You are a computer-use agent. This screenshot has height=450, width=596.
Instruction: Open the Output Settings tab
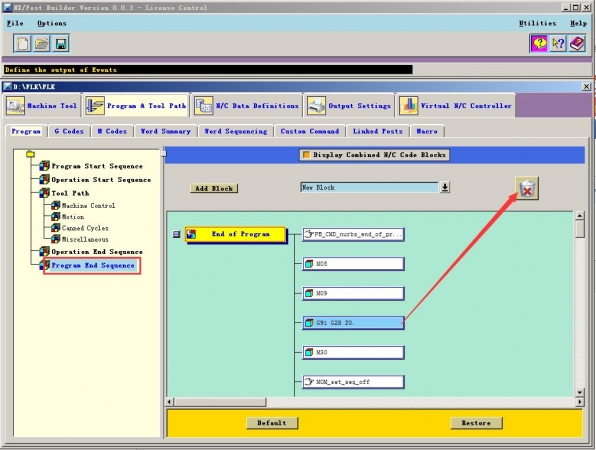pyautogui.click(x=349, y=106)
